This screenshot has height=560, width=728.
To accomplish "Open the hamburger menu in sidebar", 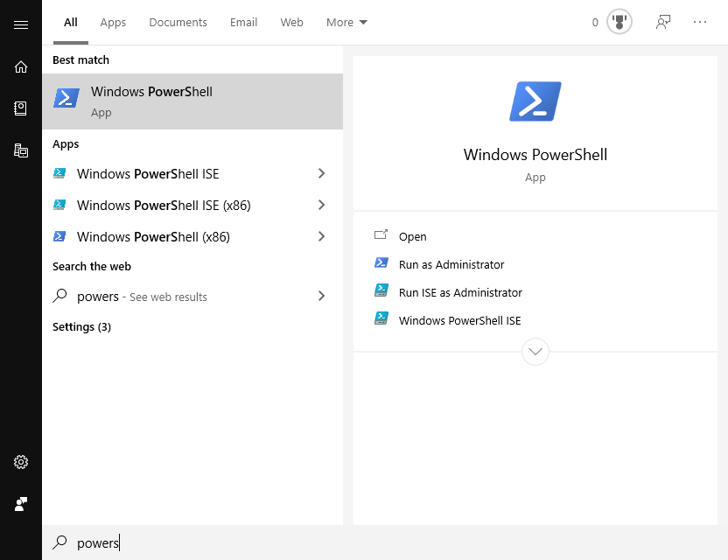I will (21, 24).
